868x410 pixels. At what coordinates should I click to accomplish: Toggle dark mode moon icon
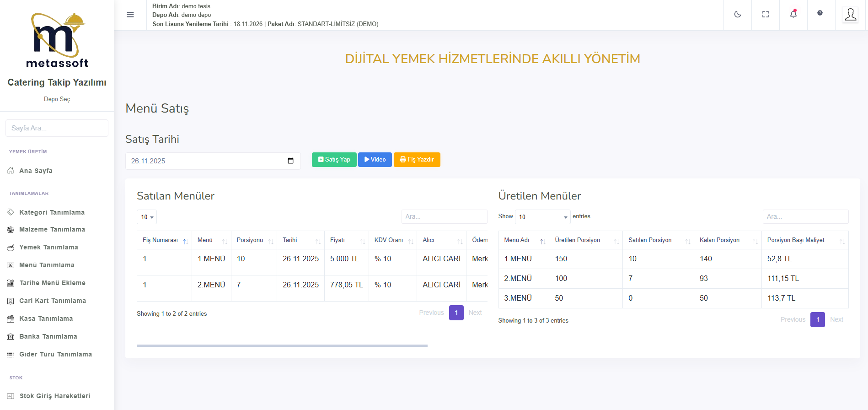click(x=738, y=15)
